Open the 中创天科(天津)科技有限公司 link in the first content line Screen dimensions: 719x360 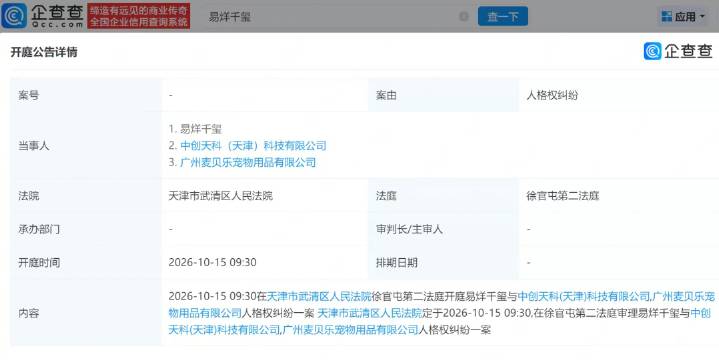pyautogui.click(x=584, y=296)
